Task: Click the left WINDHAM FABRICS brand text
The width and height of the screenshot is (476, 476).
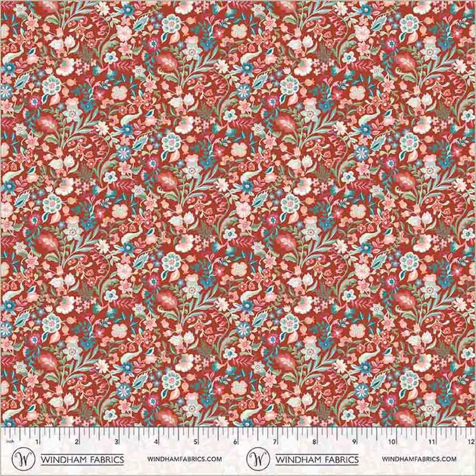Action: [82, 459]
